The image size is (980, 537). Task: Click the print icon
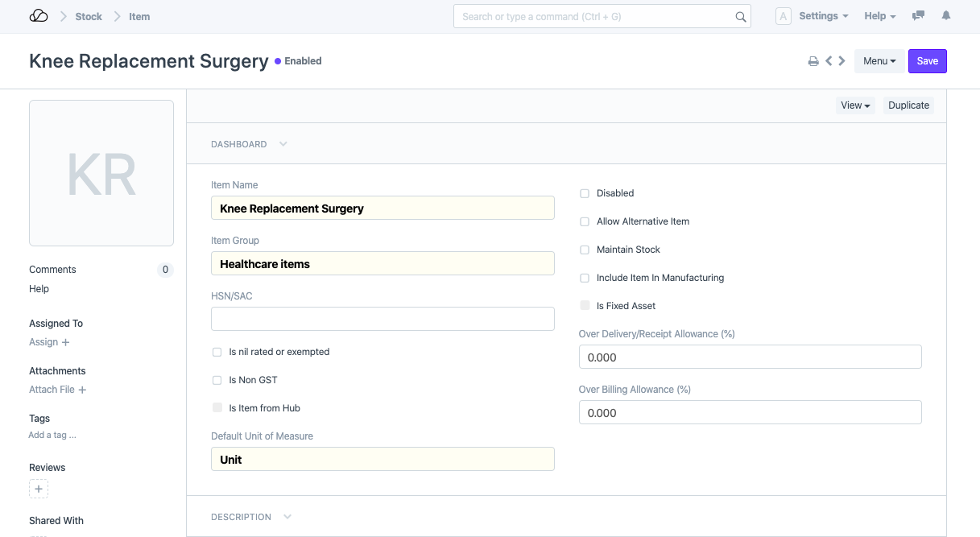(x=813, y=61)
